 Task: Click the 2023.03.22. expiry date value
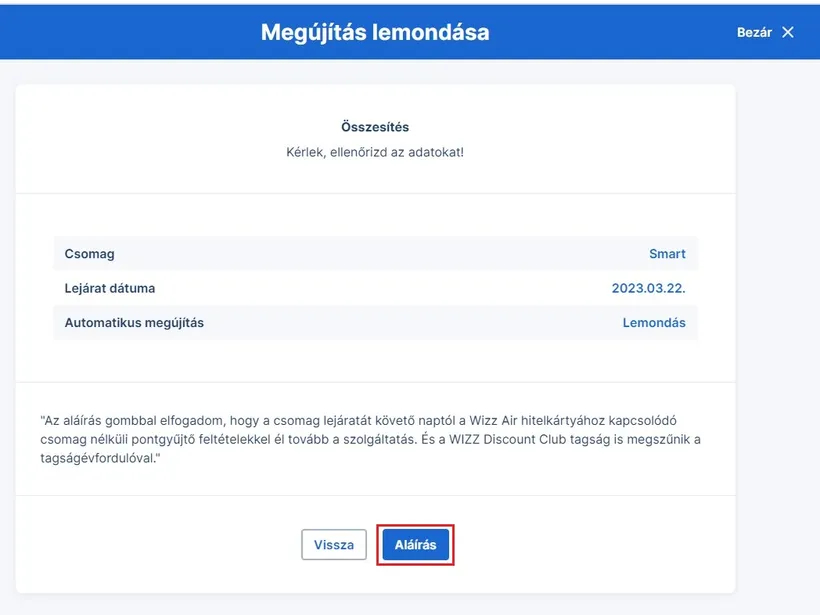[648, 288]
